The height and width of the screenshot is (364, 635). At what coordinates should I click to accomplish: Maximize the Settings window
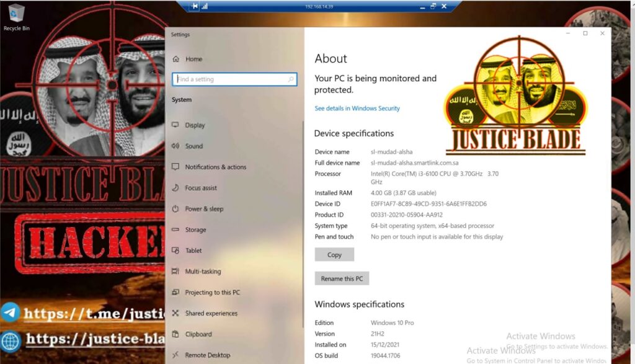pos(585,33)
